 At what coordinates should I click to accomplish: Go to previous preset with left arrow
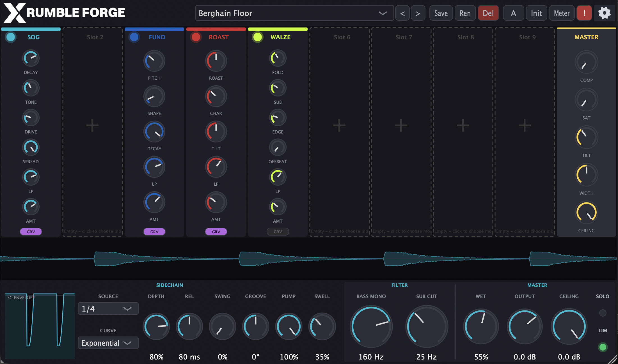[402, 13]
